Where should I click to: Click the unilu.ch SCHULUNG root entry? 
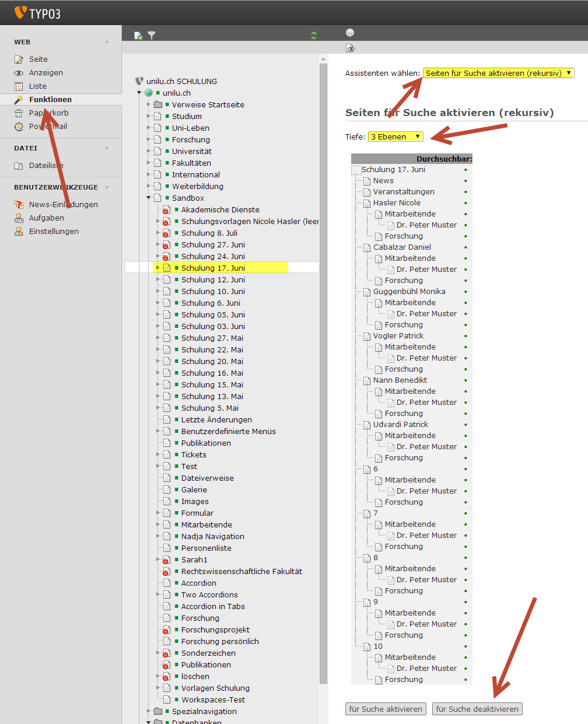pyautogui.click(x=181, y=81)
